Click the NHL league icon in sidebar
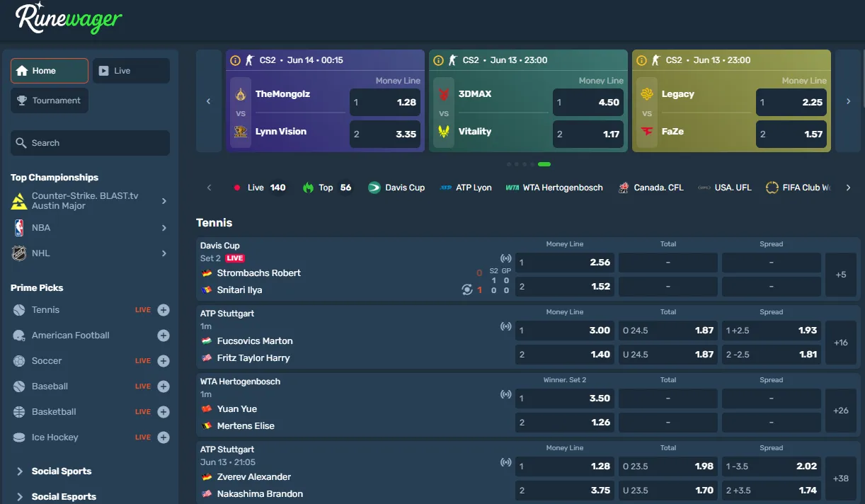The width and height of the screenshot is (865, 504). tap(19, 253)
